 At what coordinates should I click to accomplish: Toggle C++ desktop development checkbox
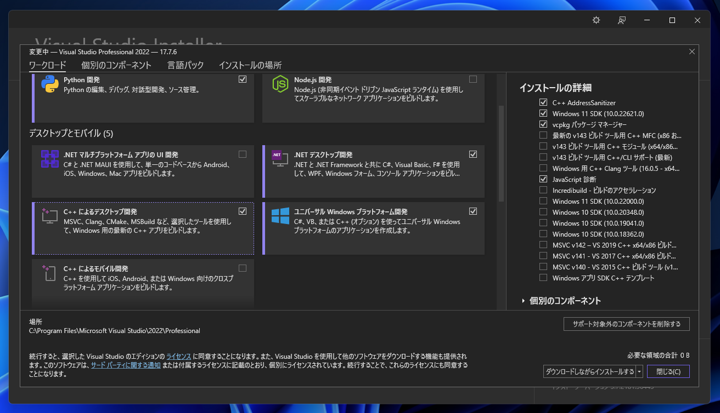242,211
